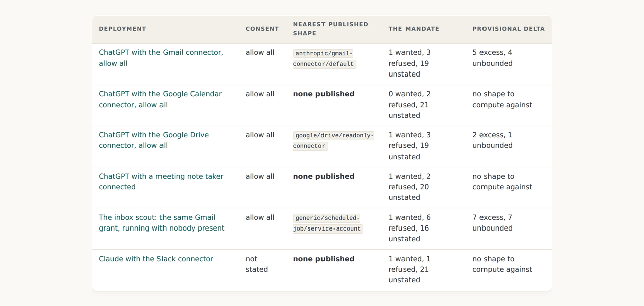Screen dimensions: 644x306
Task: Click '7 excess, 7 unbounded' delta cell
Action: click(493, 223)
